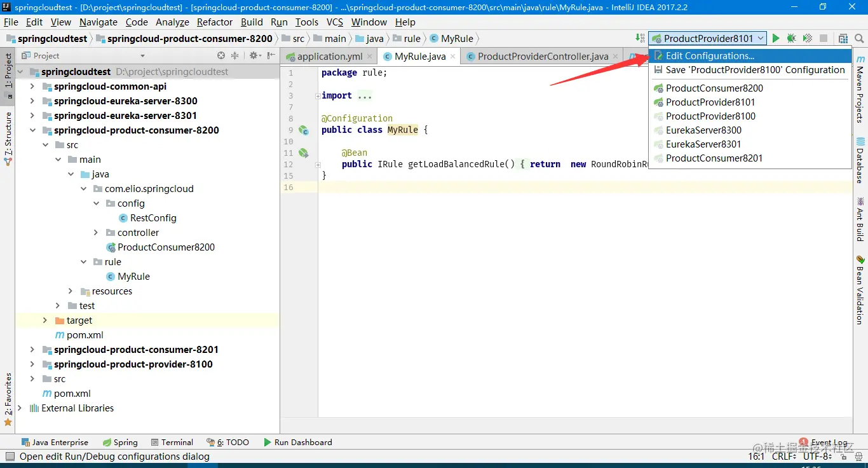Open the run configuration dropdown ProductProvider8101
The image size is (868, 468).
point(707,38)
